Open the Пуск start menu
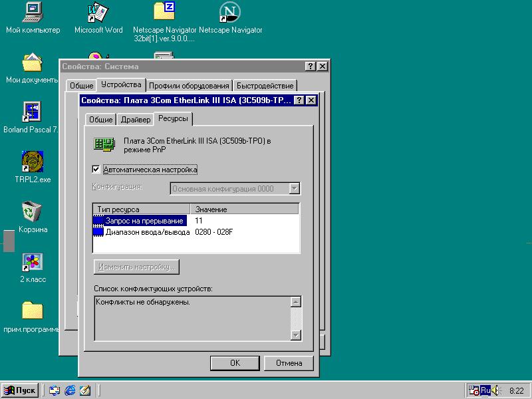Viewport: 532px width, 399px height. 20,390
